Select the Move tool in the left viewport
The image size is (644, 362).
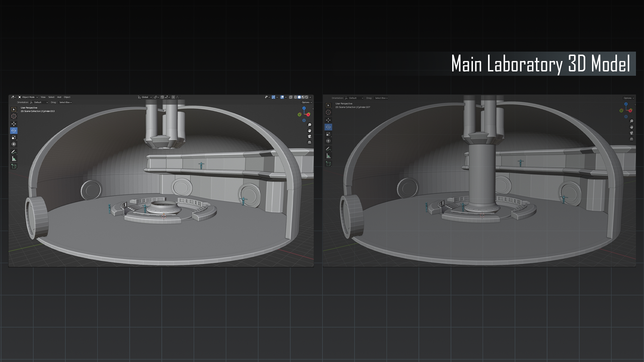click(x=14, y=124)
